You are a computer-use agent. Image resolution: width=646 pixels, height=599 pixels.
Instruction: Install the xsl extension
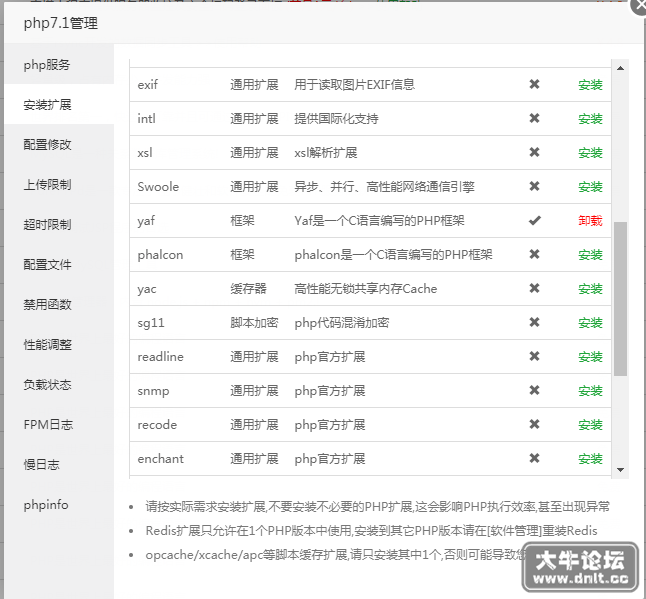tap(590, 153)
